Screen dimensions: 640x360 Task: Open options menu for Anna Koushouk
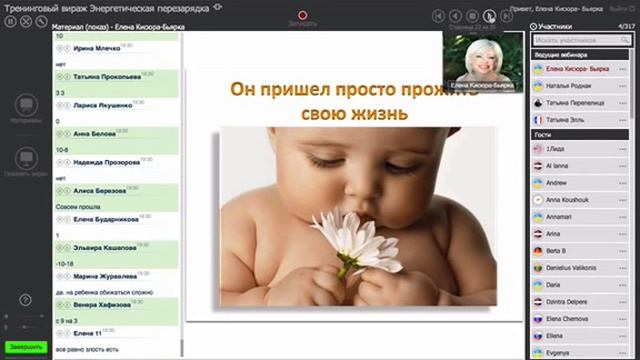[622, 200]
